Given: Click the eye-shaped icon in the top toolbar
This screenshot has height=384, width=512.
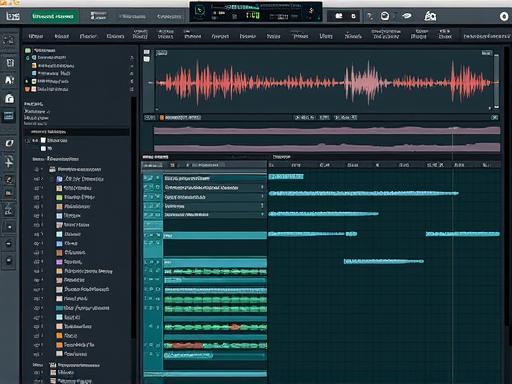Looking at the screenshot, I should pos(407,16).
